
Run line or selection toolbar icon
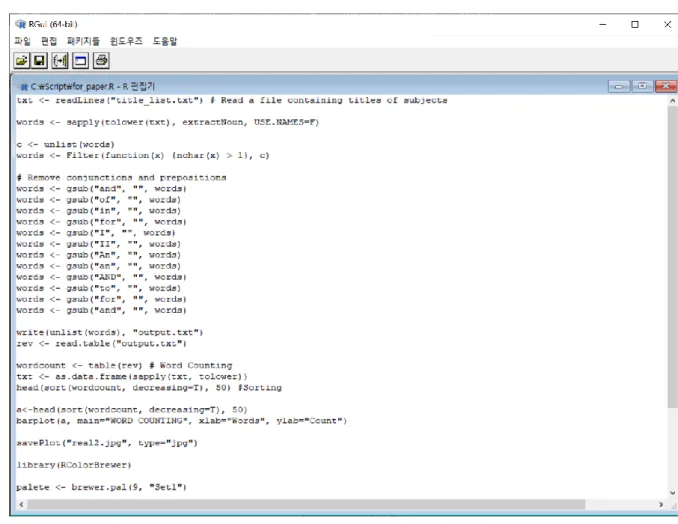60,61
